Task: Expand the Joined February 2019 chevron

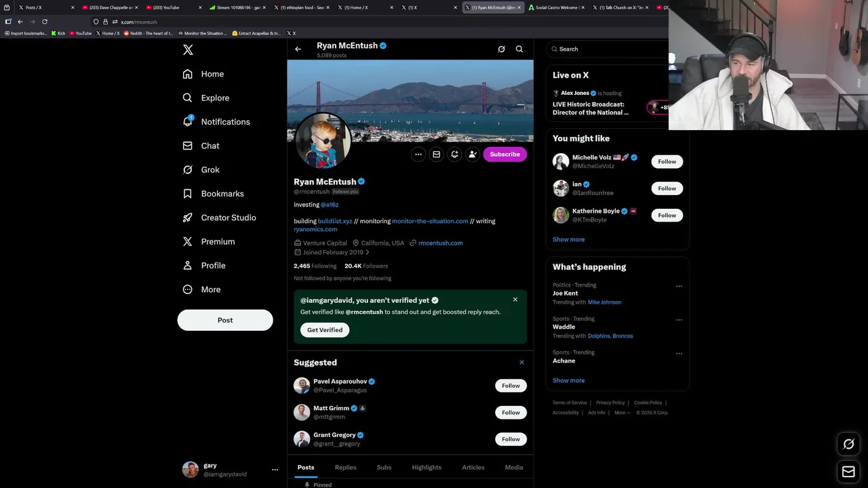Action: click(x=368, y=252)
